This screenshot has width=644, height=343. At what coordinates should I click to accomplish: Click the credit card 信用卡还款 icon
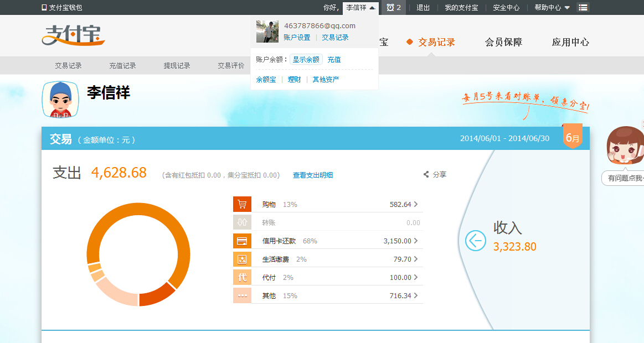tap(242, 241)
